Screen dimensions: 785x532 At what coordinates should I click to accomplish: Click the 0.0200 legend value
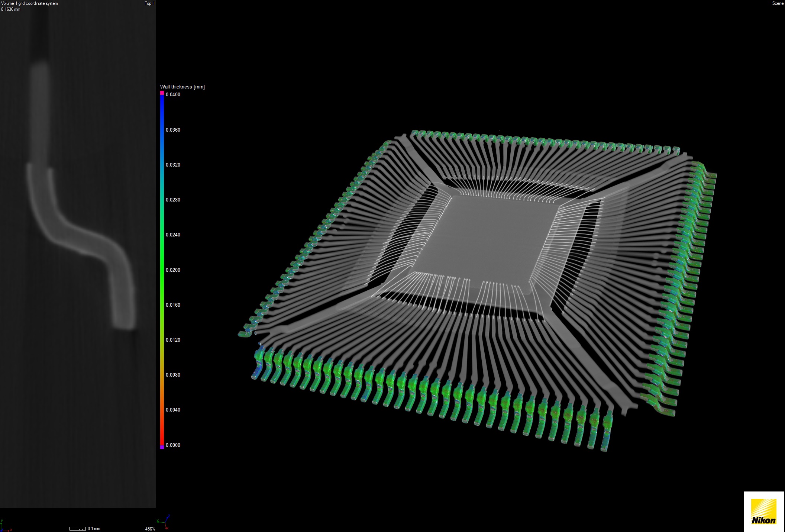coord(173,270)
